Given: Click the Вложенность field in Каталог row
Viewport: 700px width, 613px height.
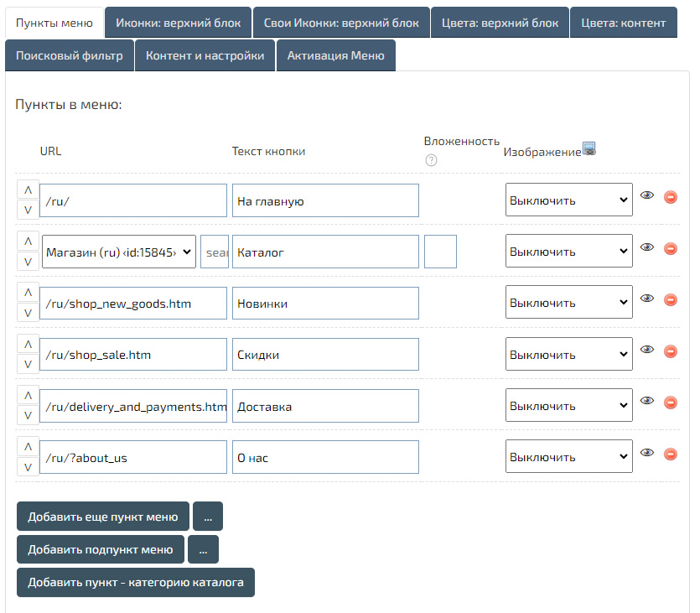Looking at the screenshot, I should [x=440, y=252].
